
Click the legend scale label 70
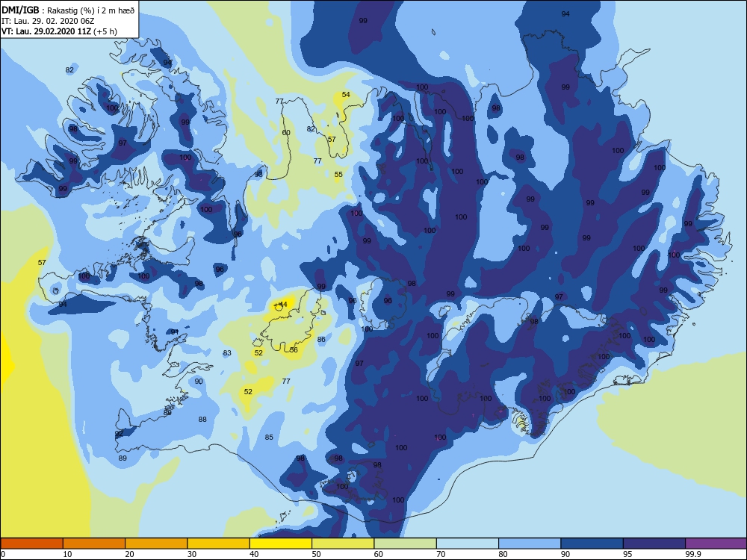(x=441, y=554)
